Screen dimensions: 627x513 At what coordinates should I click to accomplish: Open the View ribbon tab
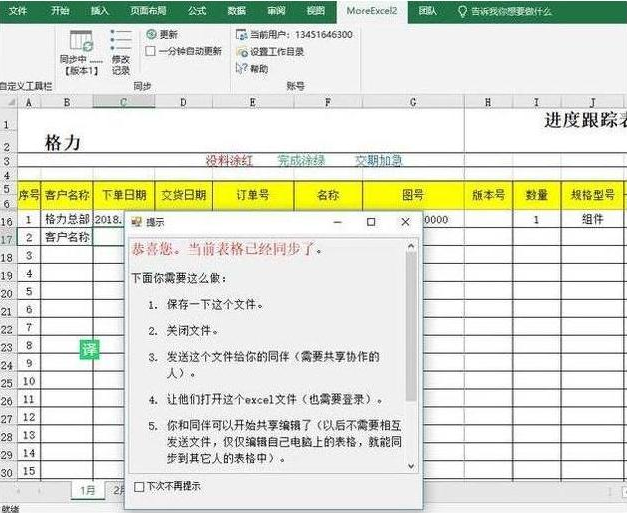click(x=315, y=10)
